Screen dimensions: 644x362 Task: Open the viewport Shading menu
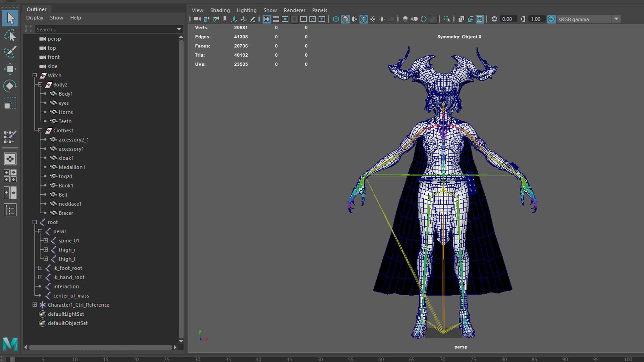[x=220, y=10]
